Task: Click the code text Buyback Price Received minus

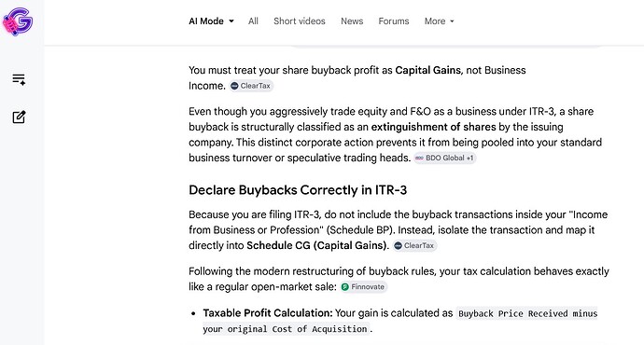Action: [527, 314]
